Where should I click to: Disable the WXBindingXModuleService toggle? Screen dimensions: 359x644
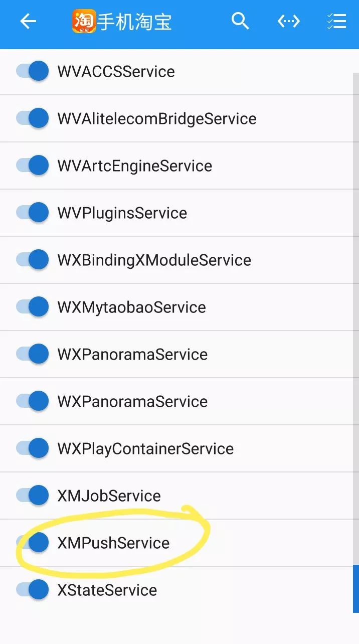[33, 260]
